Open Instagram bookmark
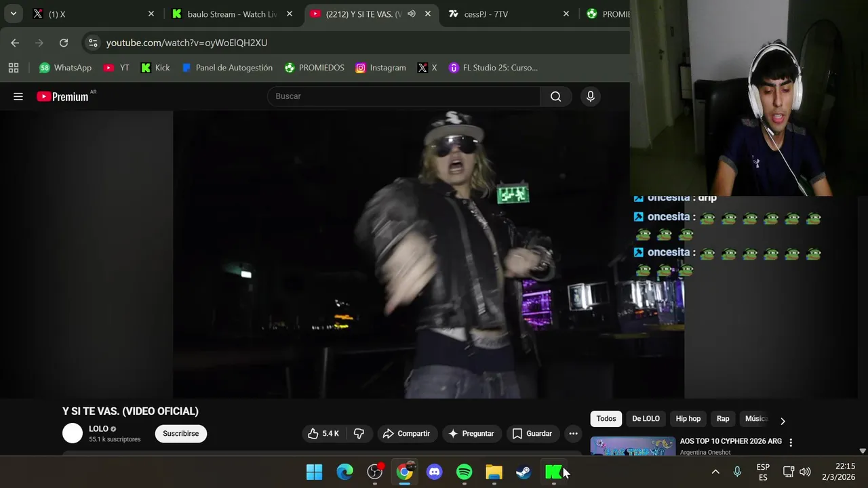This screenshot has width=868, height=488. tap(380, 68)
